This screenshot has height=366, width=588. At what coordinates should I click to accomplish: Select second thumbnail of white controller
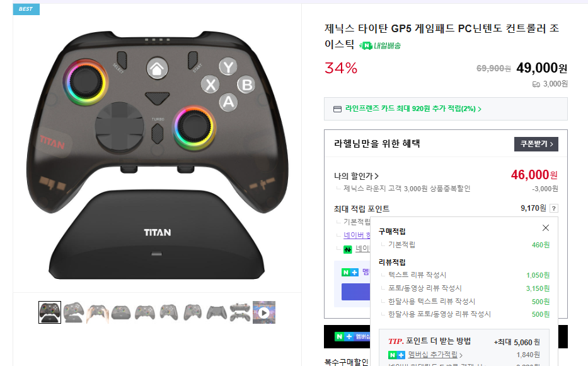(x=74, y=312)
